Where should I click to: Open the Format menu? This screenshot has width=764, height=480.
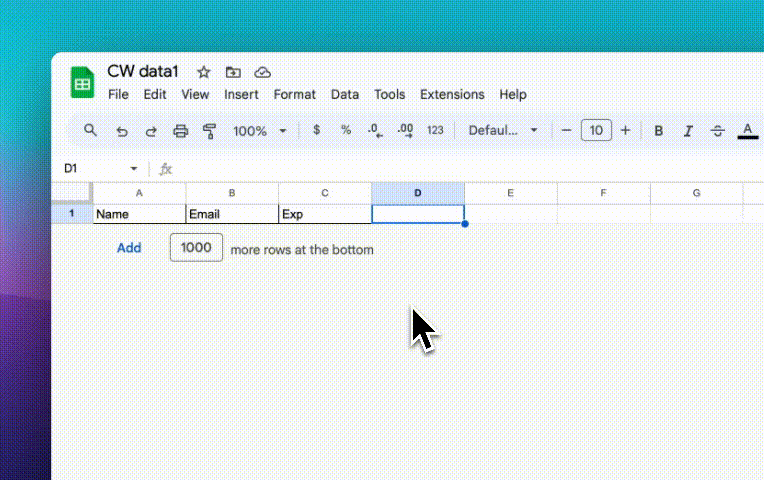294,95
